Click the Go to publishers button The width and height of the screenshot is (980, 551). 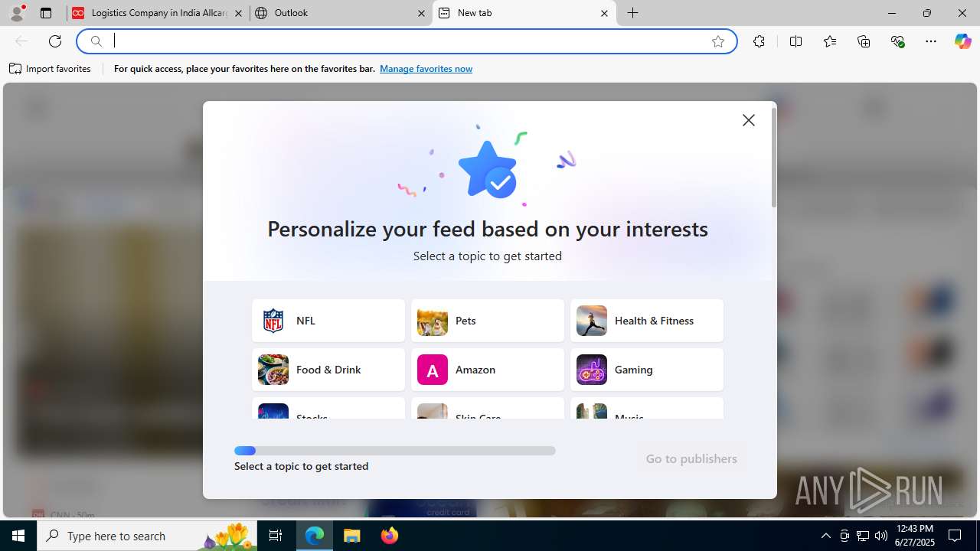click(x=691, y=458)
